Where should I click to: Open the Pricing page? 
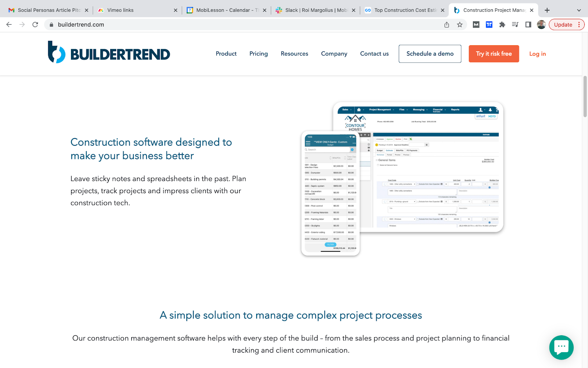259,54
